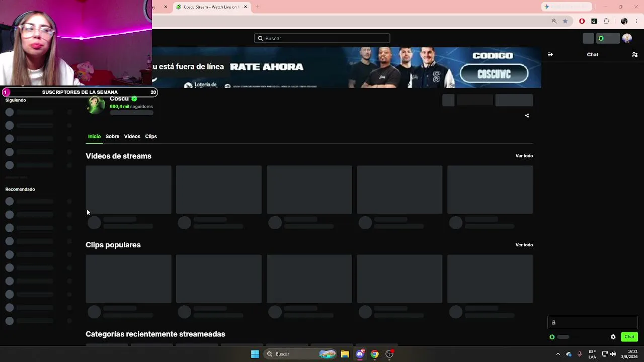Click the black square extension icon in Chrome toolbar
The height and width of the screenshot is (362, 644).
pos(594,21)
